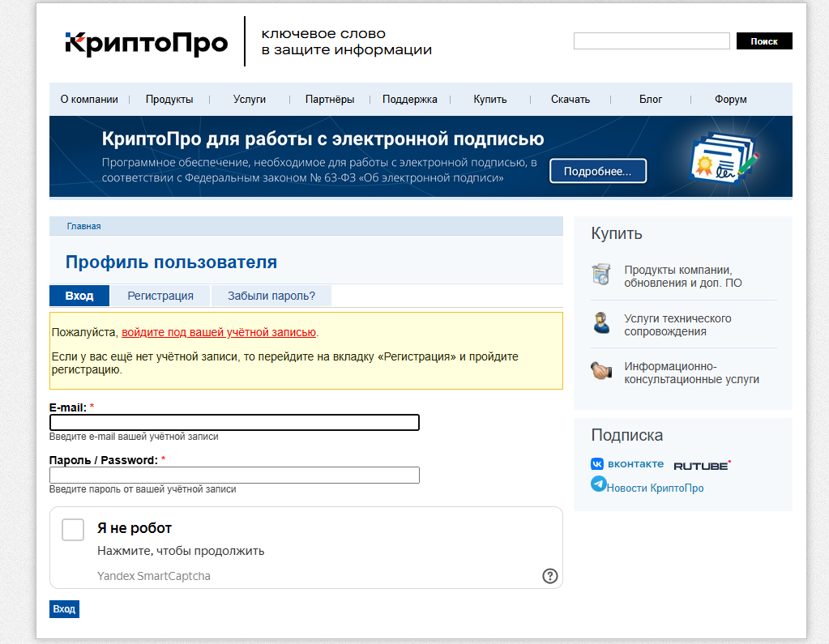Screen dimensions: 829x644
Task: Focus the site search input field
Action: pos(652,41)
